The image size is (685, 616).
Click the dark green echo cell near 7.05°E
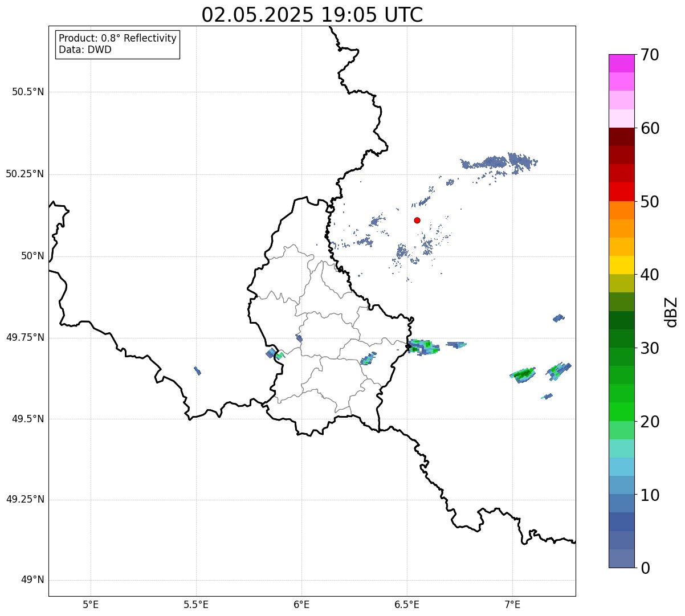coord(523,374)
